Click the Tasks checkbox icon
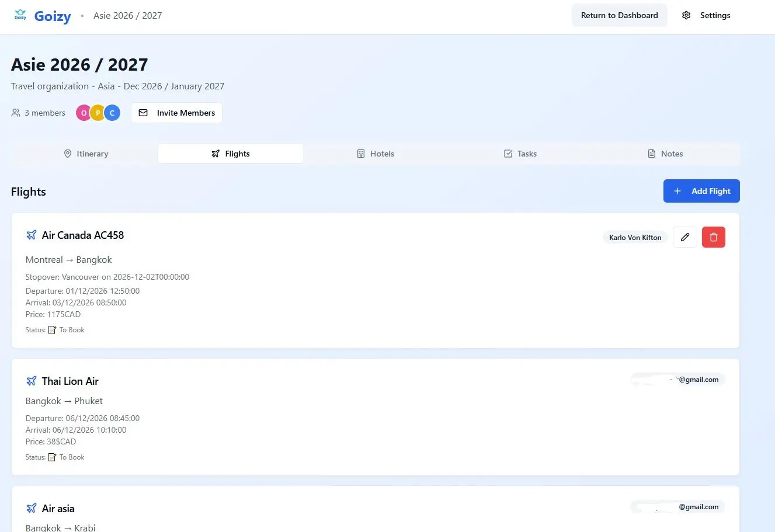The width and height of the screenshot is (775, 532). click(x=508, y=154)
